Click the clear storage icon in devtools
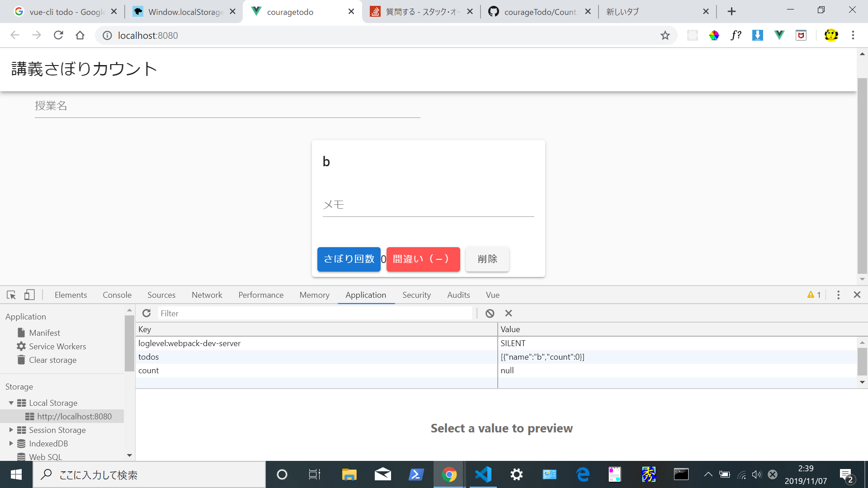 tap(21, 359)
